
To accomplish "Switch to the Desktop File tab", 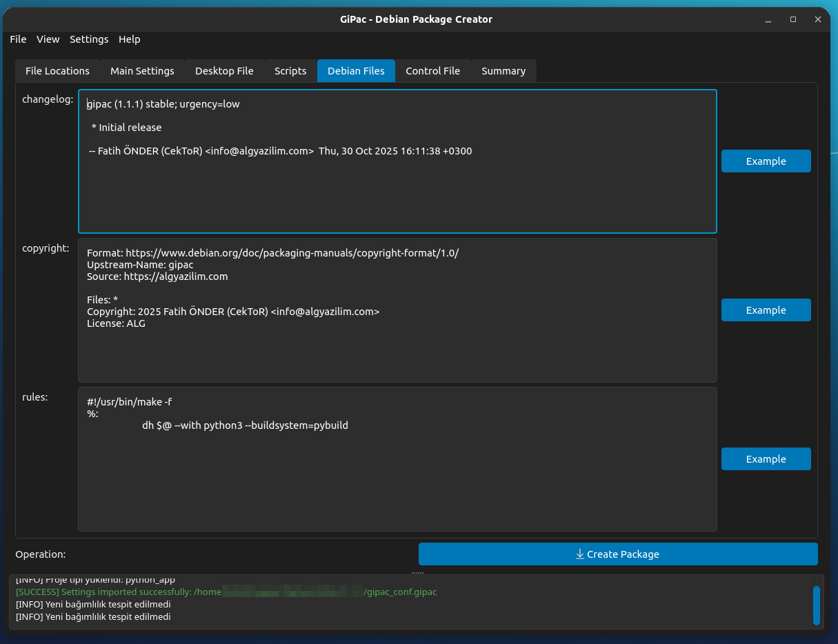I will [x=224, y=71].
